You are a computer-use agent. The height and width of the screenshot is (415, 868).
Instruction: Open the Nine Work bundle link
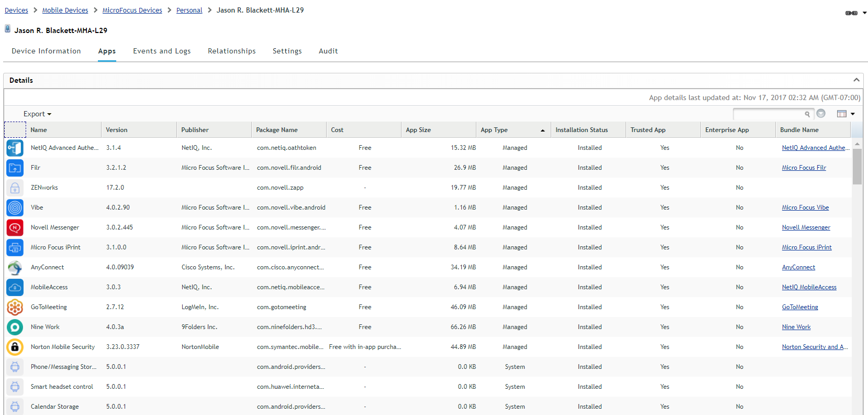pos(796,327)
